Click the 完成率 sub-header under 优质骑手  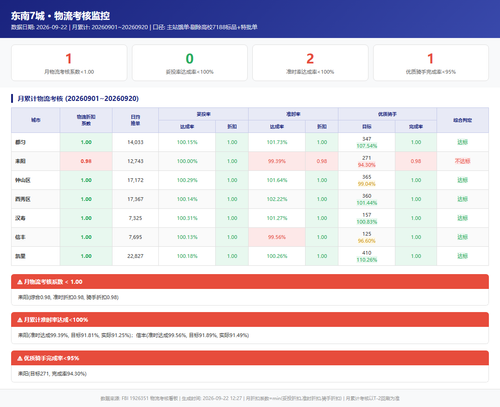coord(416,126)
